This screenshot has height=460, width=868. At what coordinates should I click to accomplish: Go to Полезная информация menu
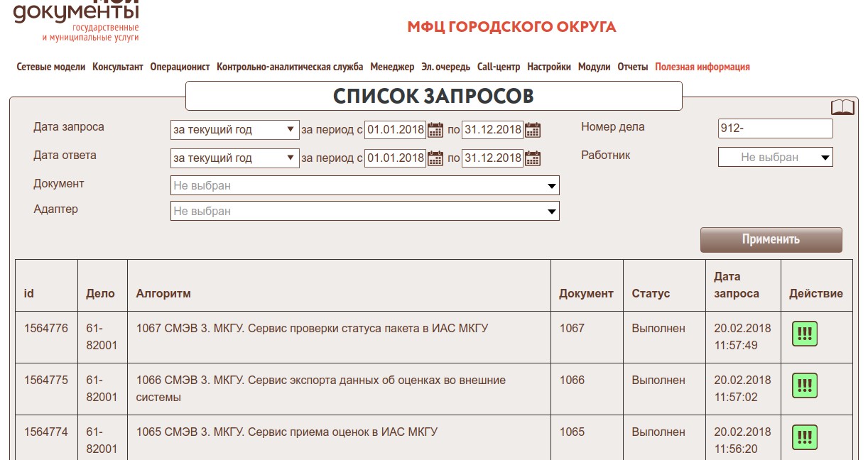tap(702, 67)
